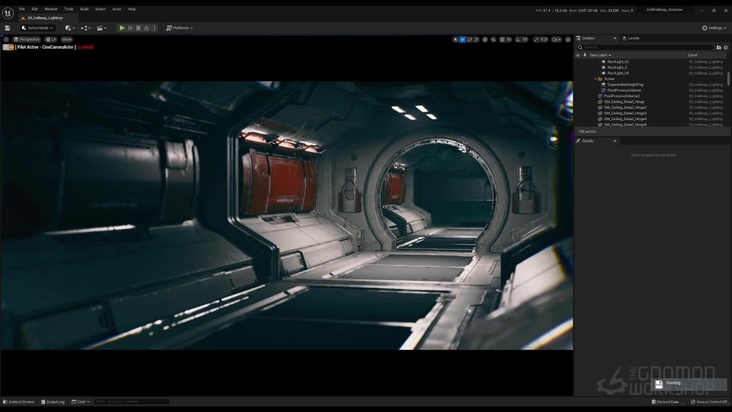The image size is (732, 412).
Task: Activate the Rotate gizmo tool
Action: (x=469, y=40)
